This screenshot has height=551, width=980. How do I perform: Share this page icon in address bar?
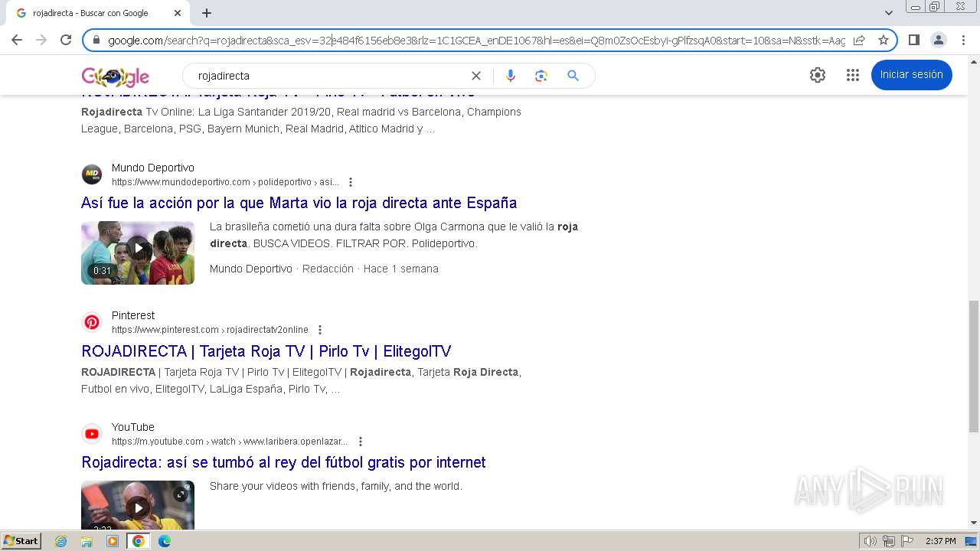(859, 40)
